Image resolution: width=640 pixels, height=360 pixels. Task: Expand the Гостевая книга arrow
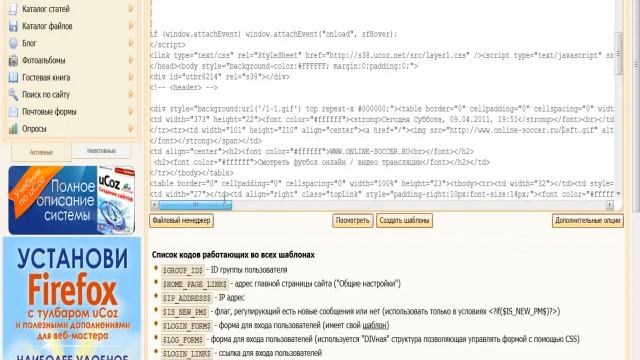(x=131, y=77)
